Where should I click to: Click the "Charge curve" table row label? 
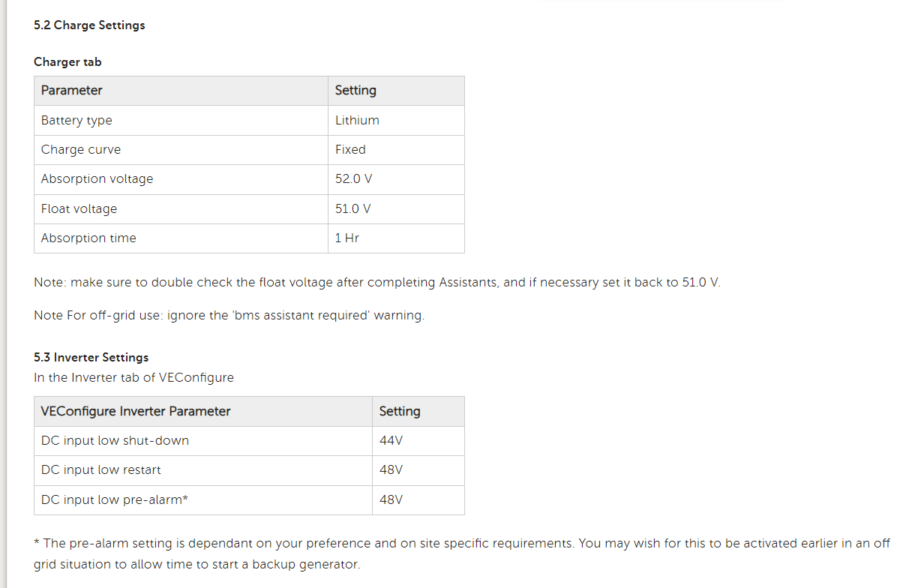click(81, 149)
